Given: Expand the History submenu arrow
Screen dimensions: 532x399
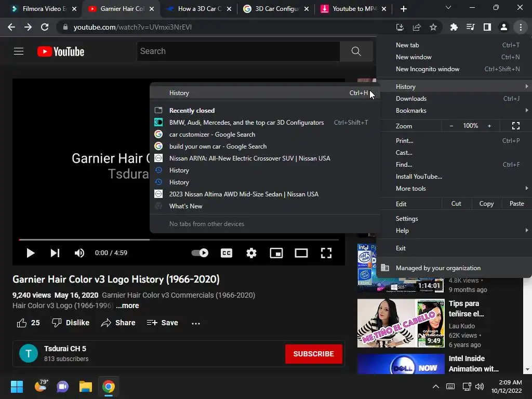Looking at the screenshot, I should 527,87.
